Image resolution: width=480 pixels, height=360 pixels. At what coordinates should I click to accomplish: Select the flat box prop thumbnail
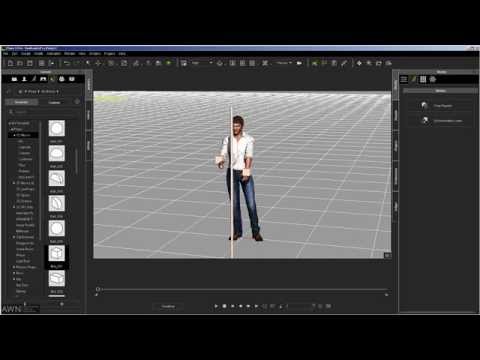click(x=57, y=279)
